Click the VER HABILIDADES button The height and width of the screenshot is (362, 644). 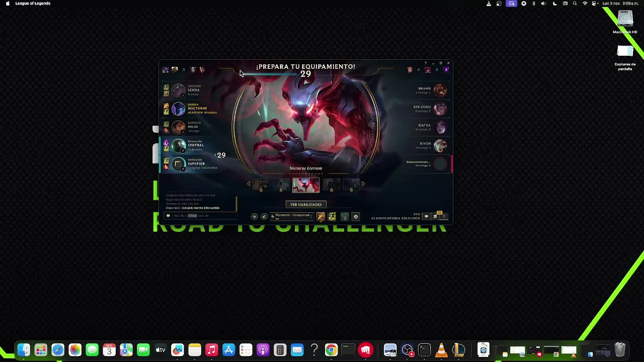(x=306, y=205)
